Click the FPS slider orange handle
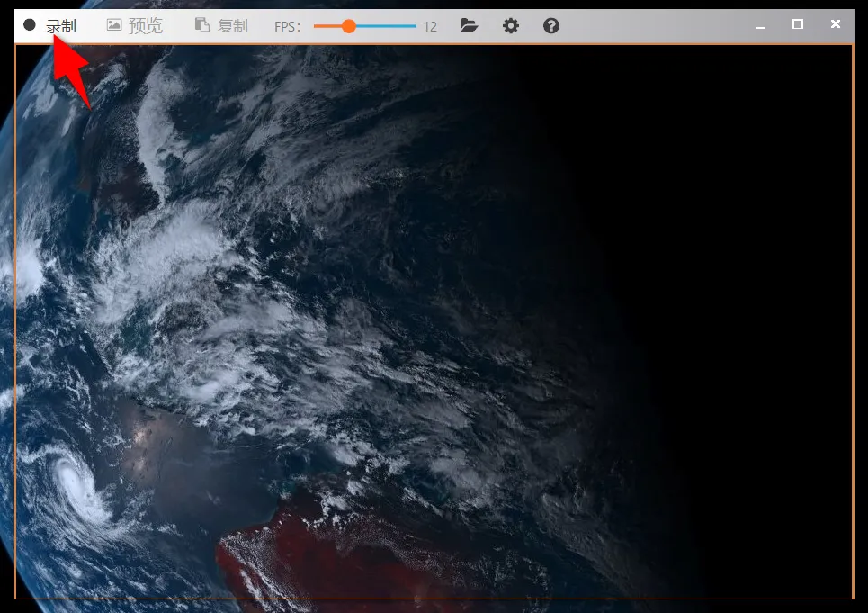This screenshot has width=868, height=613. coord(348,26)
